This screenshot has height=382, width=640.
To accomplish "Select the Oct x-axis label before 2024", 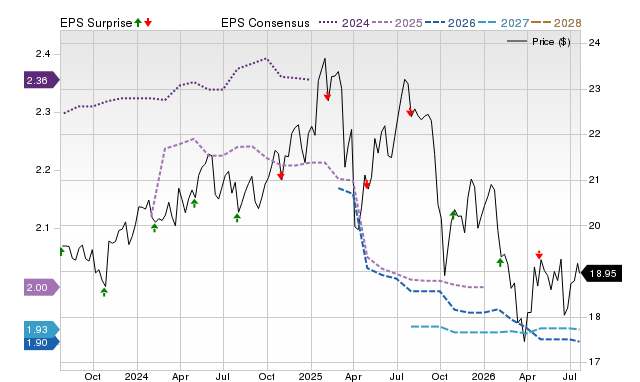I will pos(93,376).
